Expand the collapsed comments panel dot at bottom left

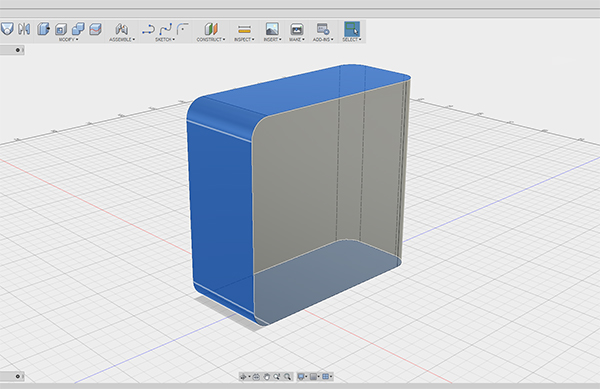tap(18, 376)
